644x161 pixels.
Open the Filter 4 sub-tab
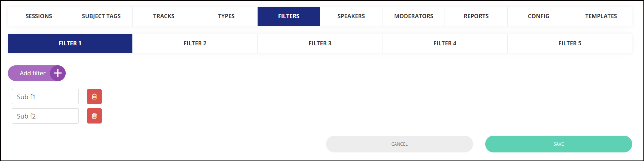tap(445, 43)
